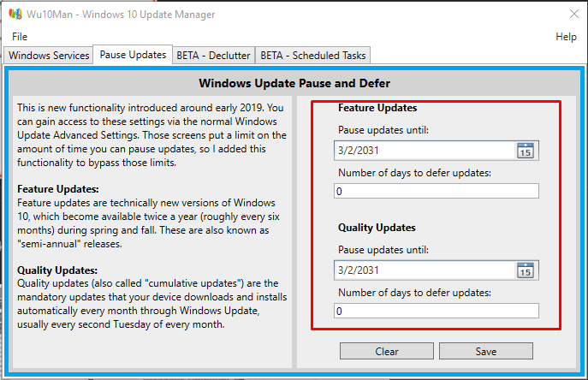
Task: Switch to the Windows Services tab
Action: tap(49, 56)
